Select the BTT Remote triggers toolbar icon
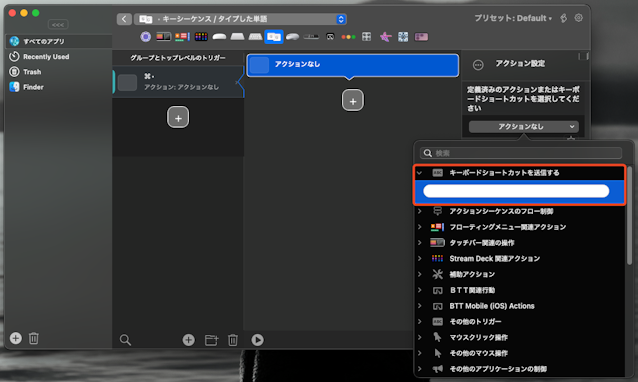The image size is (638, 382). [330, 37]
